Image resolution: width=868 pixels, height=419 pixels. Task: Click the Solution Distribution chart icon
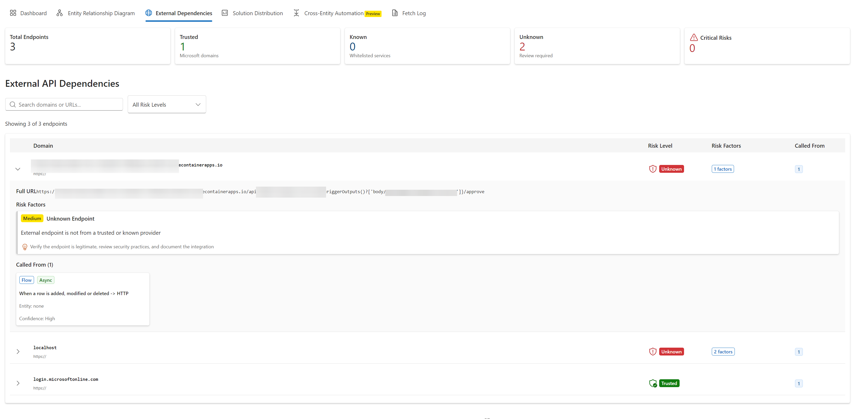coord(225,13)
